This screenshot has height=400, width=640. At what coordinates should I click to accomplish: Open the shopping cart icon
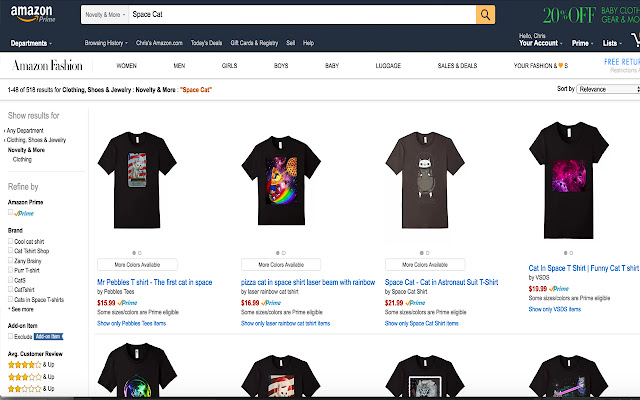click(634, 41)
